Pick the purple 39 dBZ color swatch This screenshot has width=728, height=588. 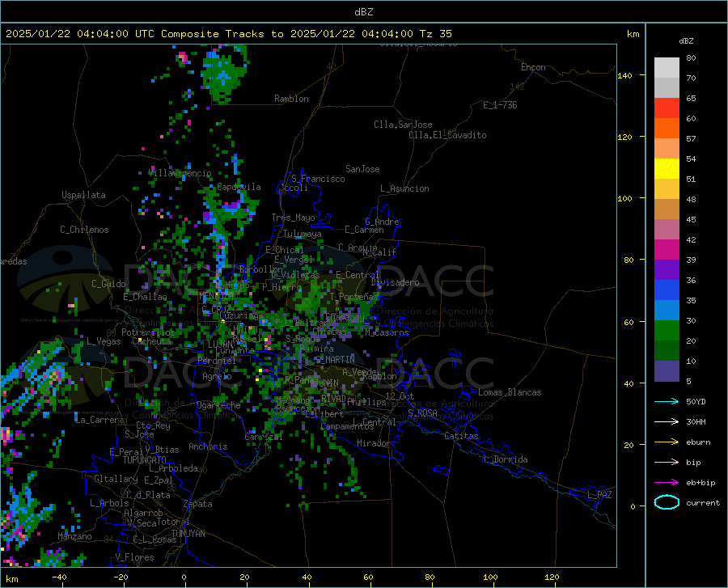pyautogui.click(x=667, y=270)
